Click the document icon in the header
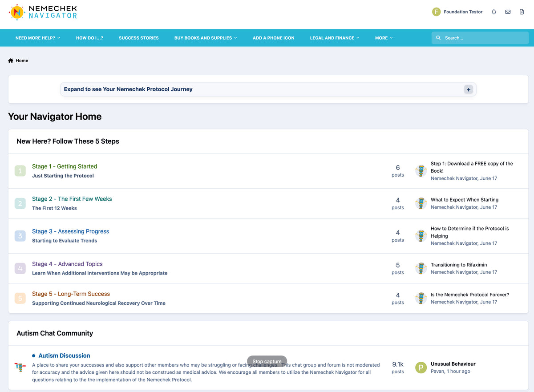Viewport: 534px width, 392px height. point(522,12)
